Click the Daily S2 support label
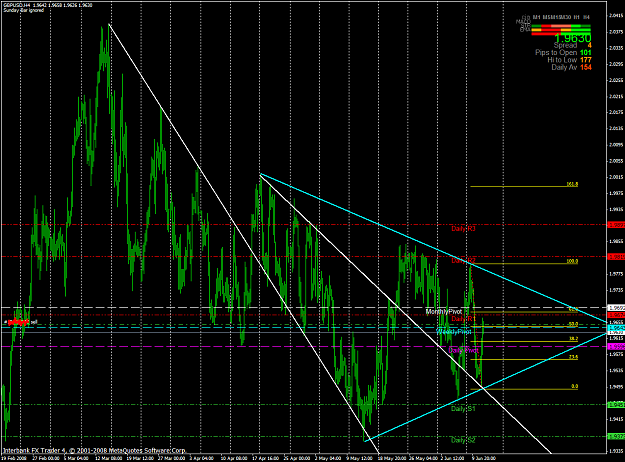Viewport: 625px width, 462px height. pyautogui.click(x=463, y=440)
